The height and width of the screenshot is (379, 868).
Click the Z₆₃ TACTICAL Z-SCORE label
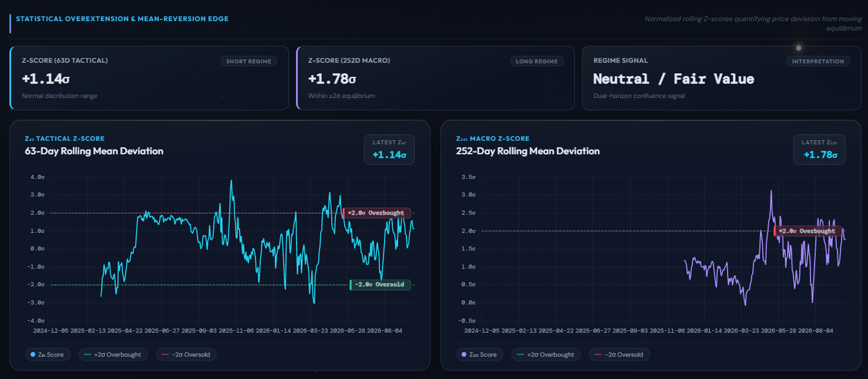65,138
